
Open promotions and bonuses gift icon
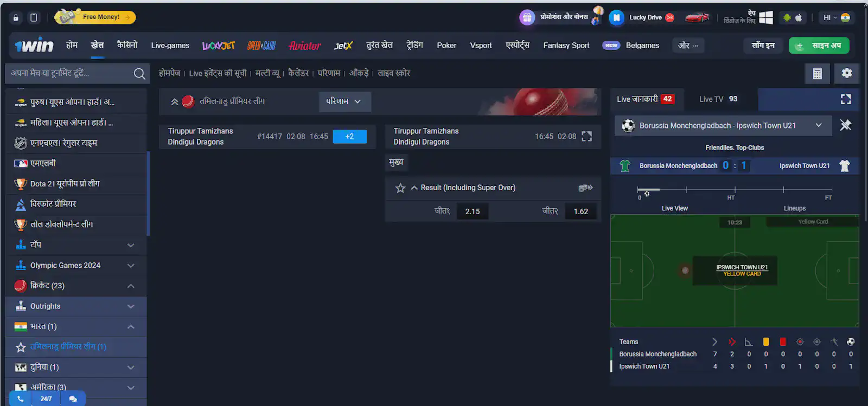(x=527, y=17)
